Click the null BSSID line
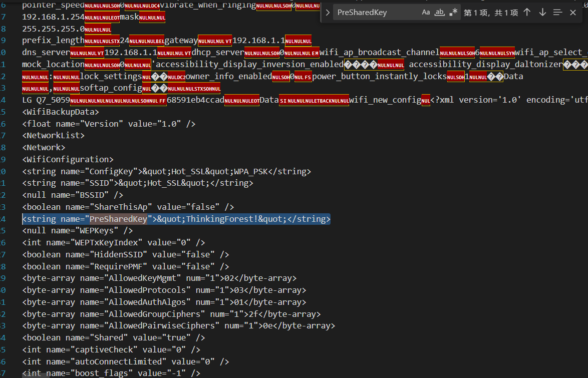Image resolution: width=588 pixels, height=378 pixels. 73,195
